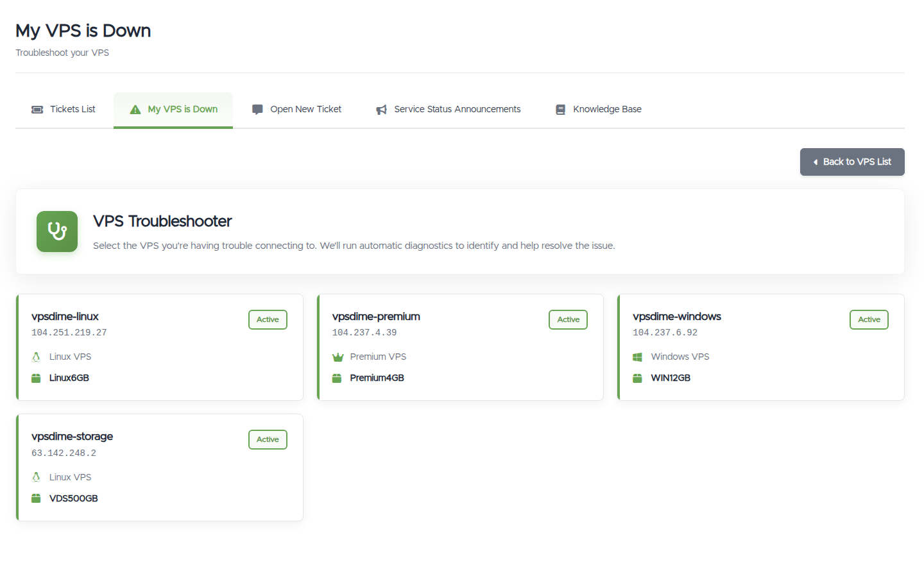Click the VPS Troubleshooter heading
Screen dimensions: 924x565
(x=162, y=221)
